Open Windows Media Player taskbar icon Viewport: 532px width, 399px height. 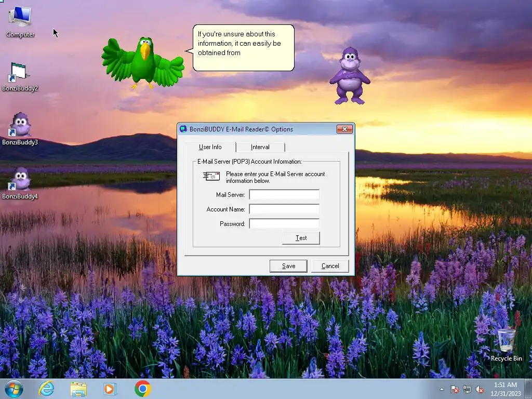coord(110,389)
